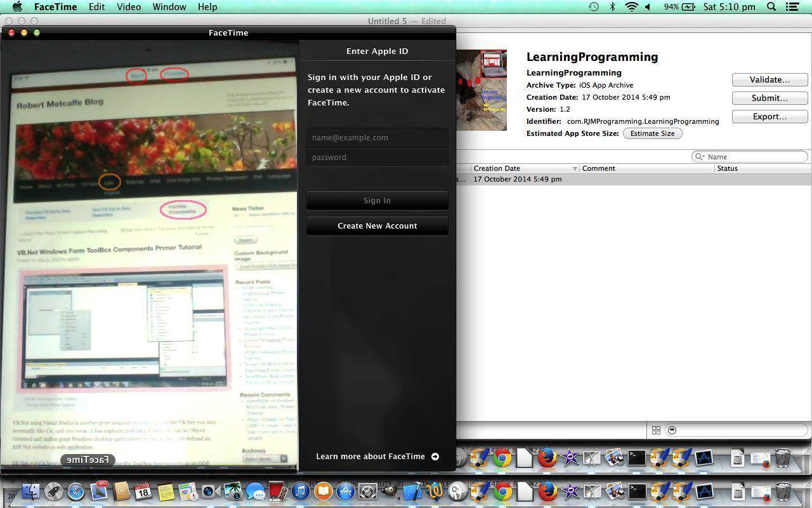Viewport: 812px width, 508px height.
Task: Toggle Creation Date column sort arrow
Action: pyautogui.click(x=575, y=168)
